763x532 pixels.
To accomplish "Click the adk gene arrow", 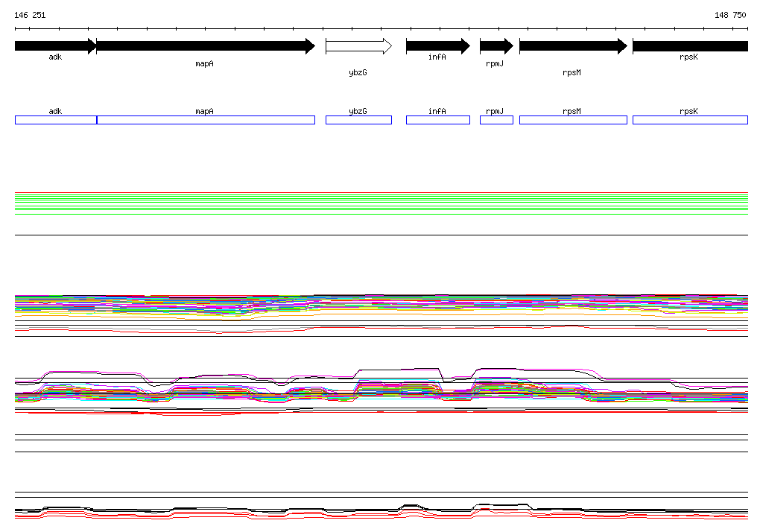I will tap(55, 46).
